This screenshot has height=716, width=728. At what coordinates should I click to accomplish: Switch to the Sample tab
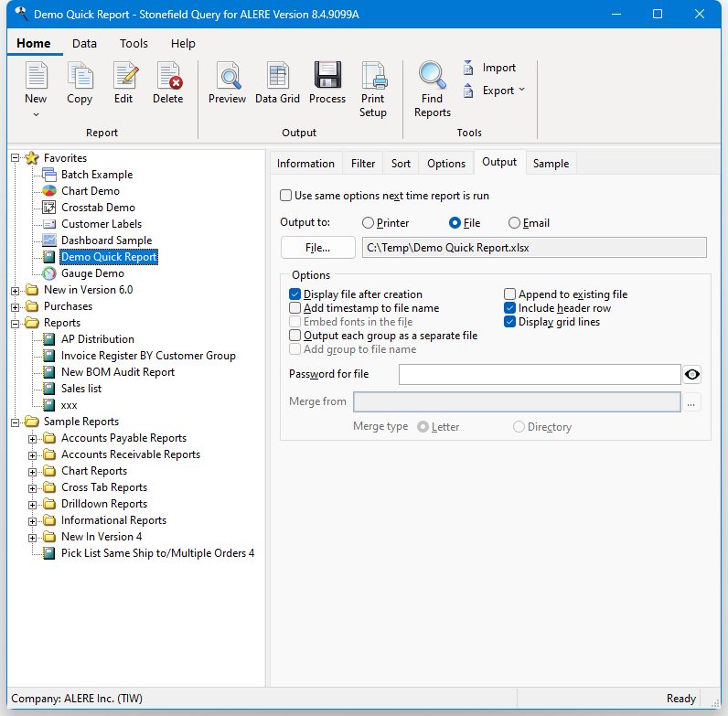click(x=551, y=164)
